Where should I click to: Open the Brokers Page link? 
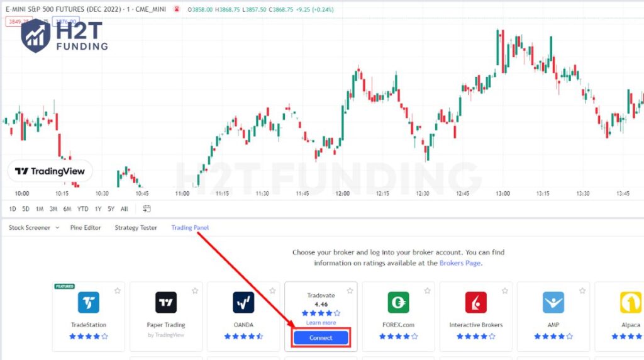tap(460, 263)
